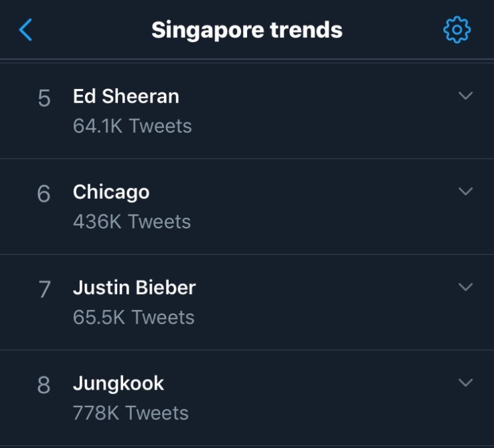494x448 pixels.
Task: Open the Ed Sheeran trend name
Action: click(x=126, y=96)
